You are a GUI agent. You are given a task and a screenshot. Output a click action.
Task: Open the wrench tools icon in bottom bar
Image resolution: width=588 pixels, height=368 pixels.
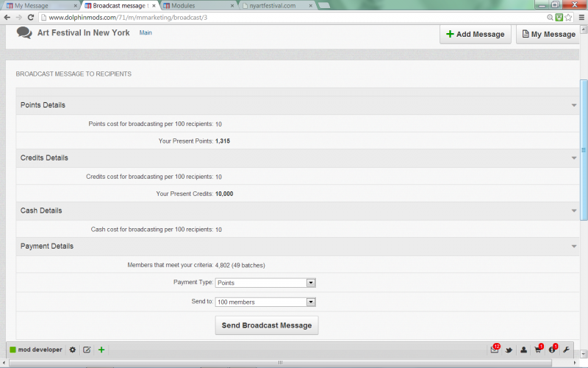click(566, 350)
